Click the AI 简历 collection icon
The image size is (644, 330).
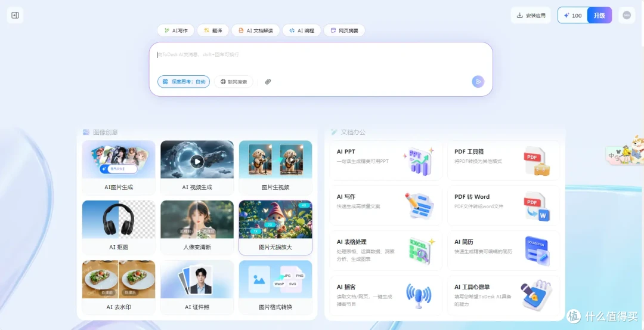[x=537, y=251]
